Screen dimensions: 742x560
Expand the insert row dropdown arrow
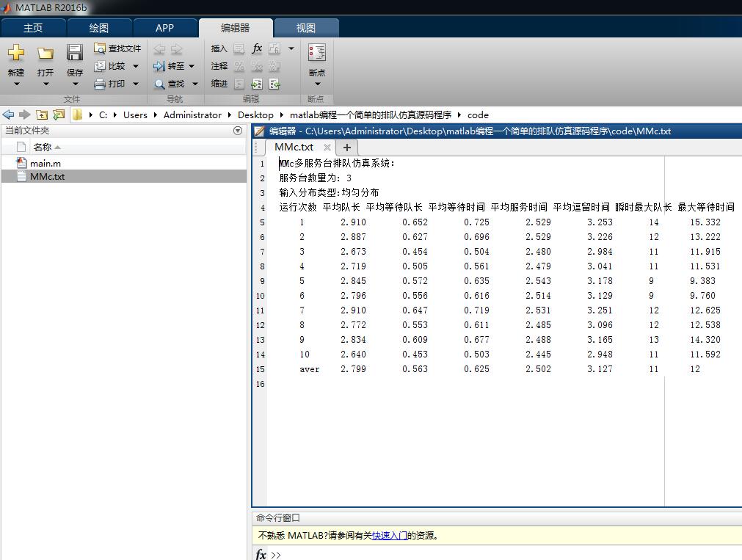click(x=291, y=48)
